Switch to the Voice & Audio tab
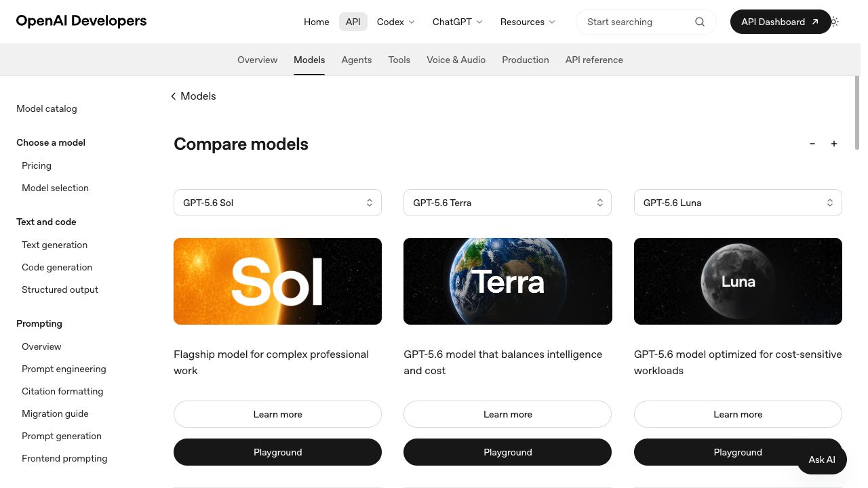The height and width of the screenshot is (488, 868). pyautogui.click(x=456, y=60)
